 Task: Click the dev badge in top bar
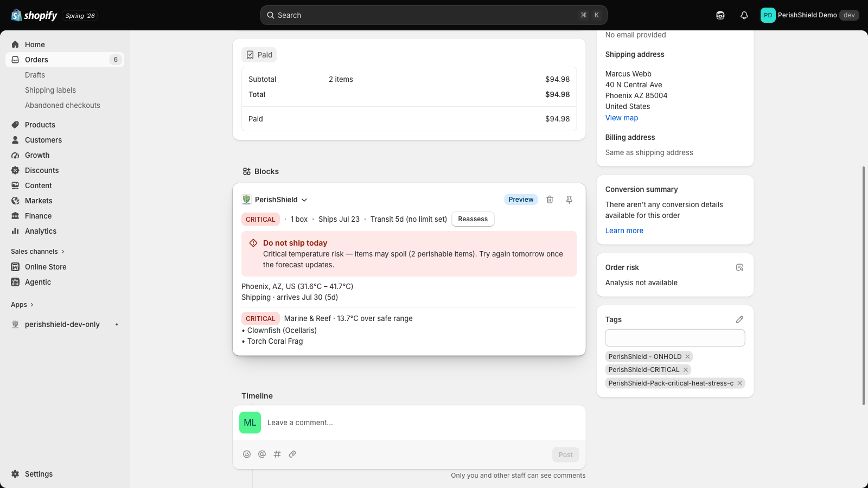tap(849, 15)
